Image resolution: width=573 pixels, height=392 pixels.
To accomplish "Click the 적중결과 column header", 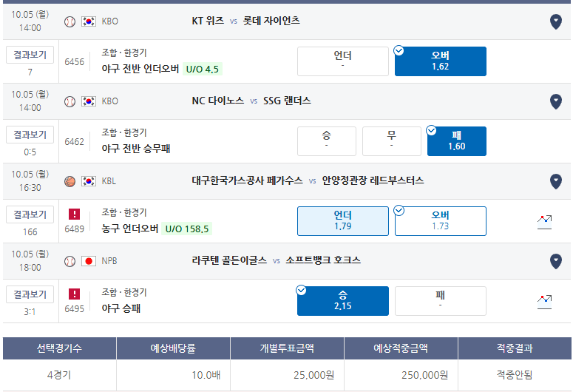I will tap(515, 348).
